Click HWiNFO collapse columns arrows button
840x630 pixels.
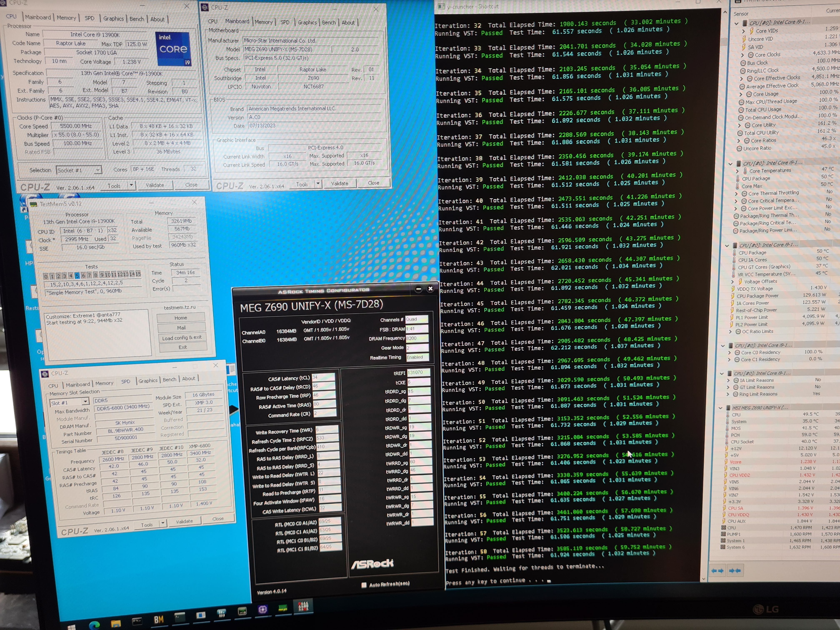[735, 570]
